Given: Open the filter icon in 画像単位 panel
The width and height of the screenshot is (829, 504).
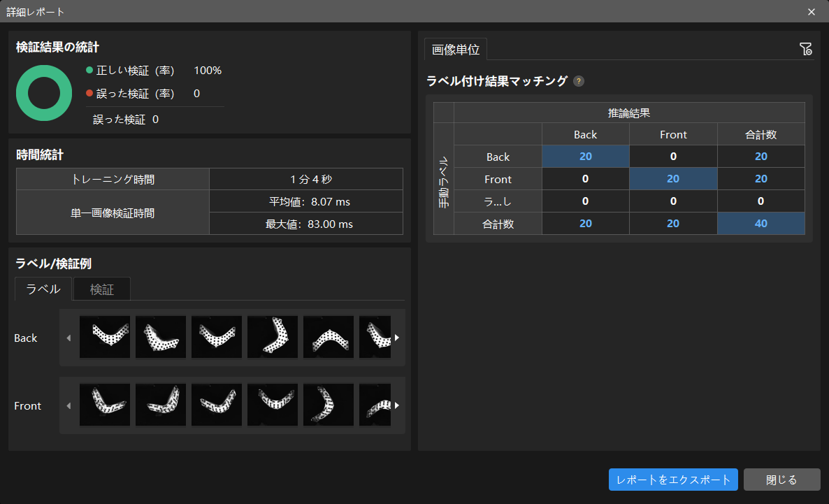Looking at the screenshot, I should click(x=805, y=49).
